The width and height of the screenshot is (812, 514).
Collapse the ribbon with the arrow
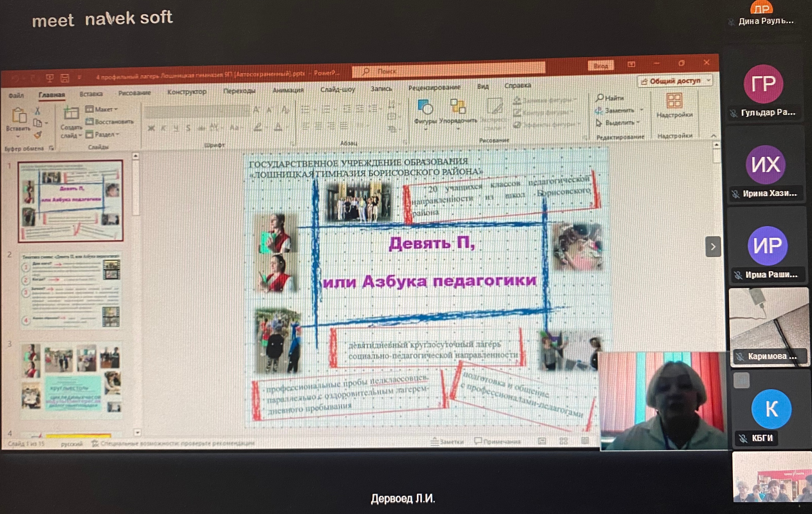point(714,136)
